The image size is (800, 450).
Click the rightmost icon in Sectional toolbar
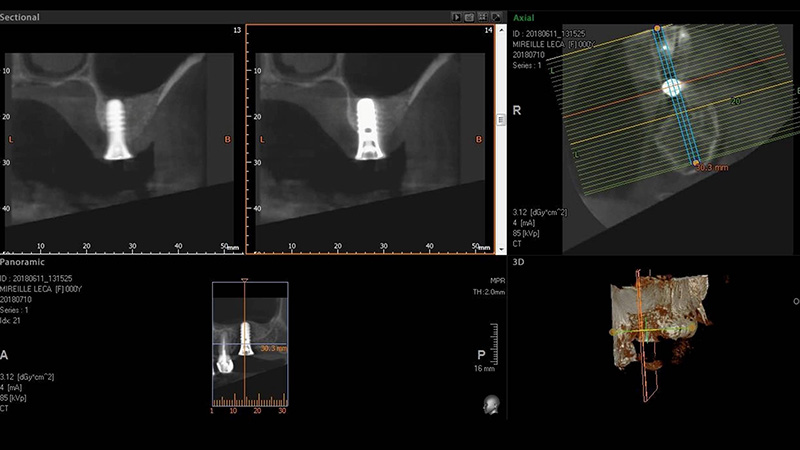coord(495,17)
